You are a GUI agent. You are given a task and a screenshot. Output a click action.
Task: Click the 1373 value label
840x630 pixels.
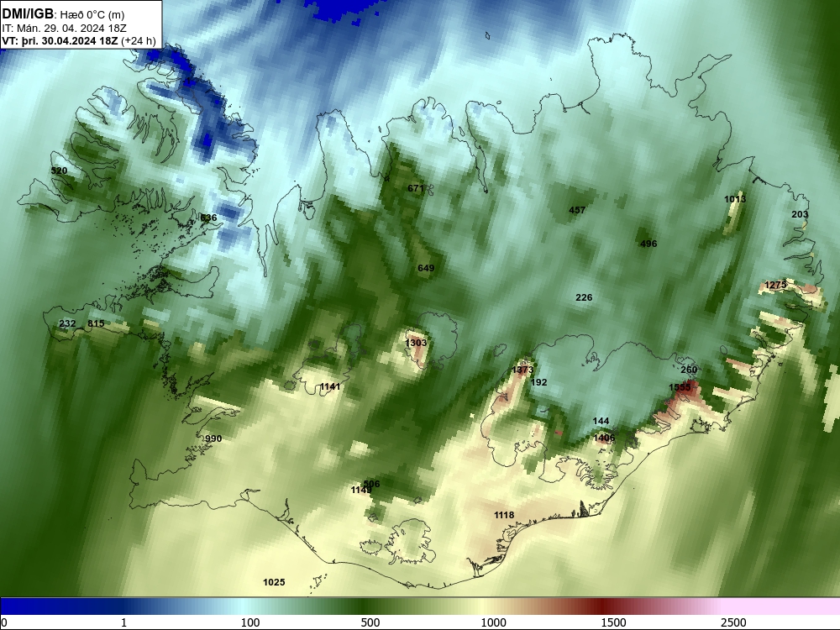[x=522, y=370]
